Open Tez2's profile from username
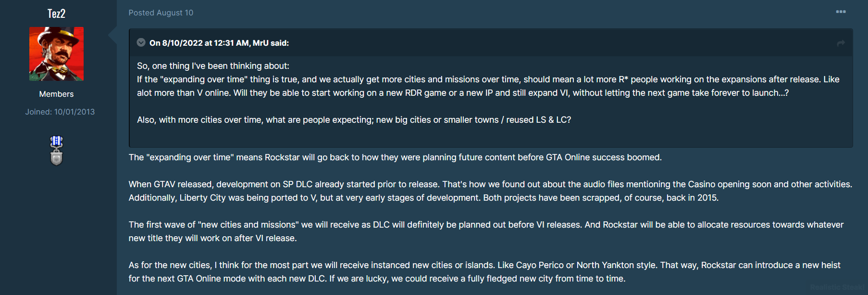Image resolution: width=868 pixels, height=295 pixels. (x=56, y=13)
